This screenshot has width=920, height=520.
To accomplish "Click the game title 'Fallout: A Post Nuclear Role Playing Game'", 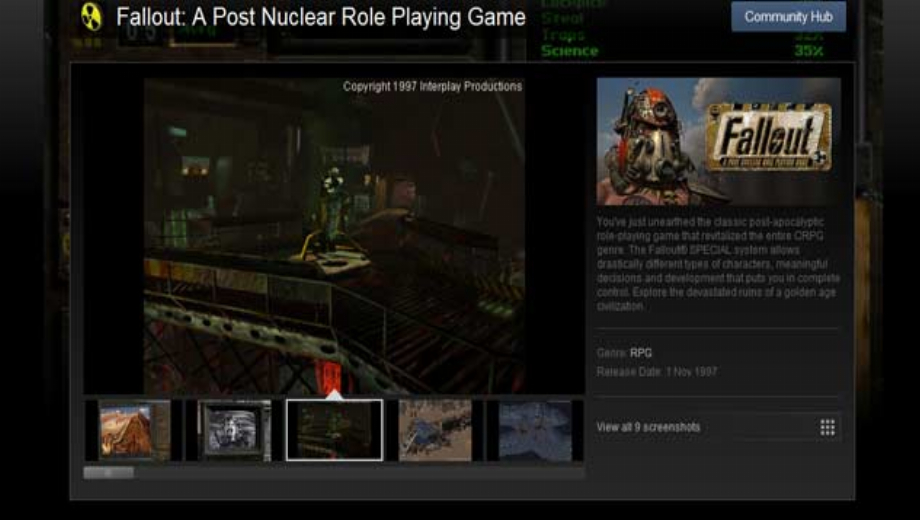I will (321, 17).
